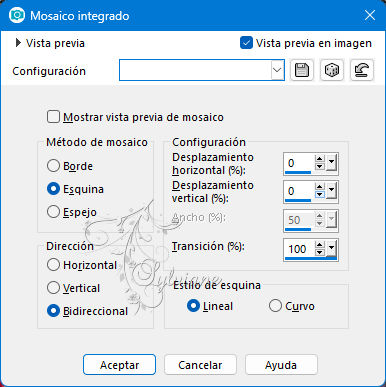Click the randomize parameters dice icon
386x387 pixels.
332,70
